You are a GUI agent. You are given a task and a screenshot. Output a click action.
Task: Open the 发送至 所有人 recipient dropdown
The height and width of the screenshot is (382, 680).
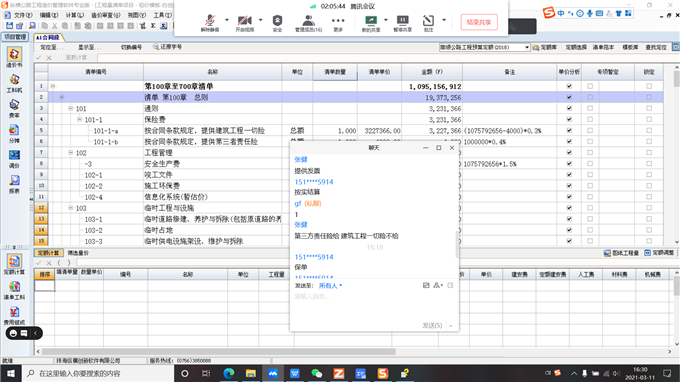330,285
